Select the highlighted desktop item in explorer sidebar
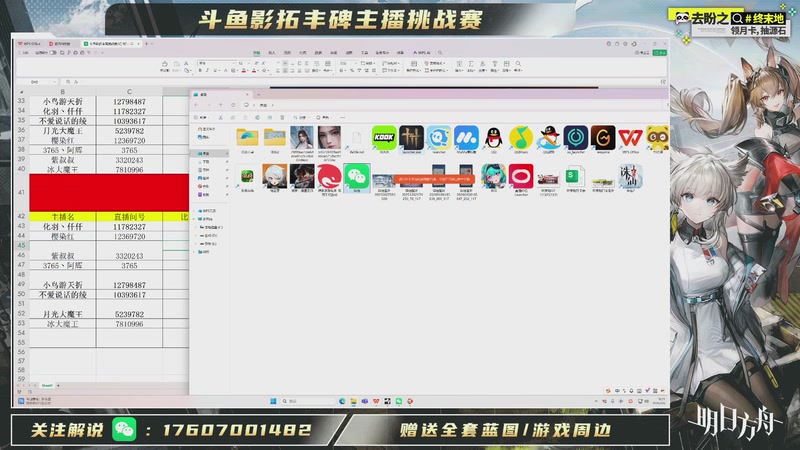 pyautogui.click(x=206, y=153)
